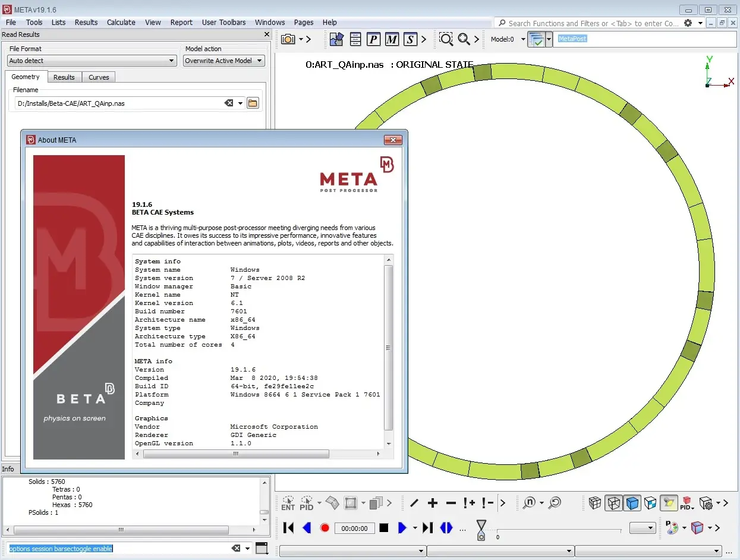Click the !+ focus tool
Screen dimensions: 740x560
click(470, 503)
